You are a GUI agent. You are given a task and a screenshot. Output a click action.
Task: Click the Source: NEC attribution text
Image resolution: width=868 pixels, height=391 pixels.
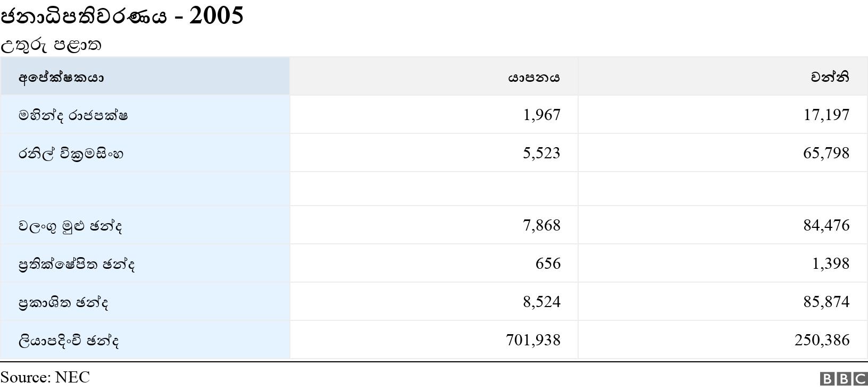pyautogui.click(x=45, y=377)
